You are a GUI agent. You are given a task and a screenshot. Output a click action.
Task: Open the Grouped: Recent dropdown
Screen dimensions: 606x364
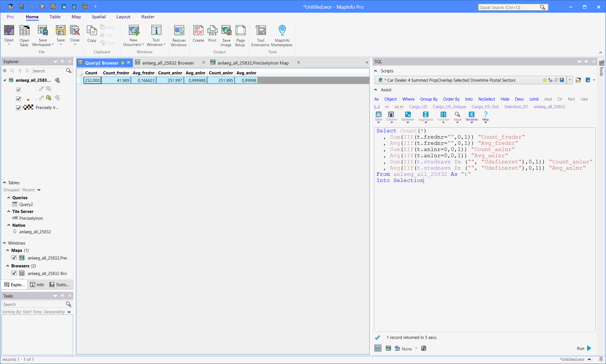(x=39, y=190)
